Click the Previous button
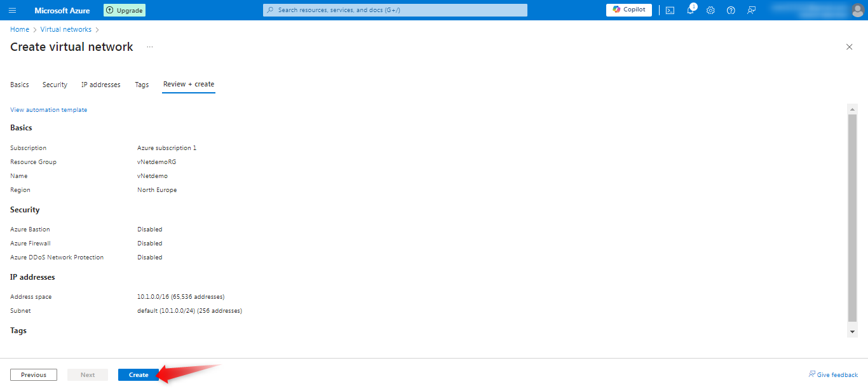This screenshot has height=391, width=868. [x=34, y=375]
